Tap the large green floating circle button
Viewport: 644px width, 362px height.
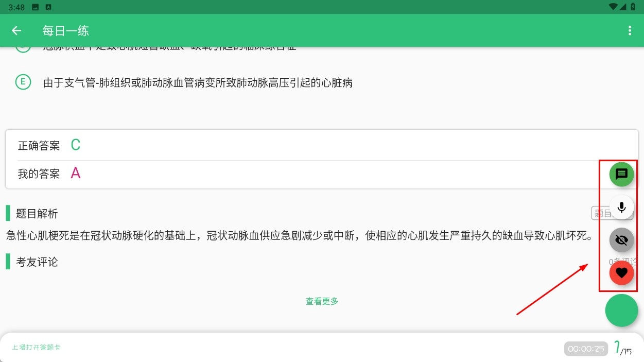[x=621, y=310]
